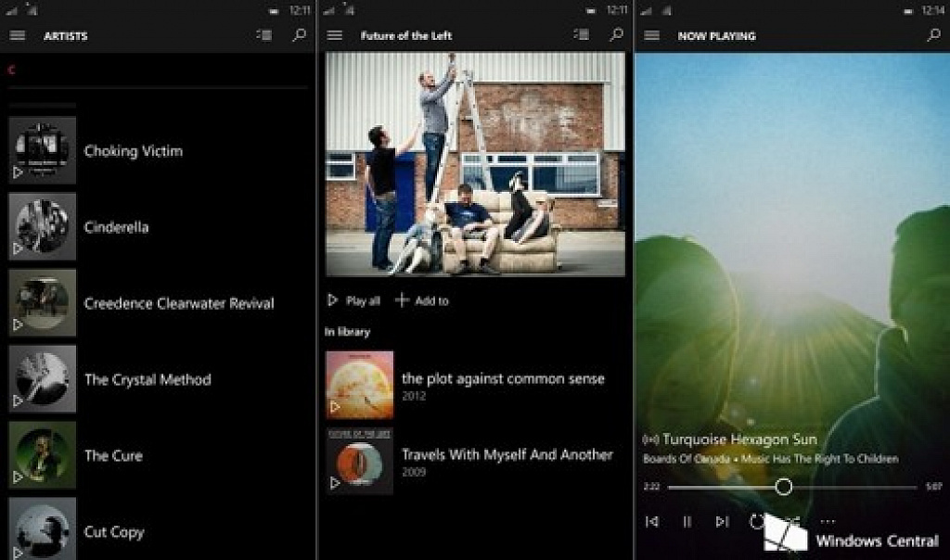Pause the current song
This screenshot has height=560, width=950.
(x=687, y=521)
